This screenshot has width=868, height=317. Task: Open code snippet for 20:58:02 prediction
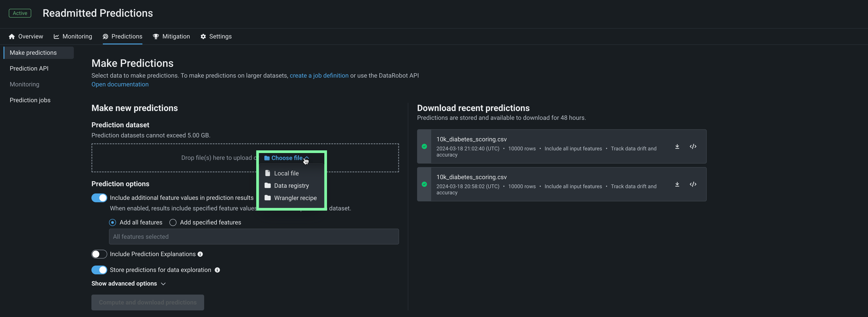693,184
